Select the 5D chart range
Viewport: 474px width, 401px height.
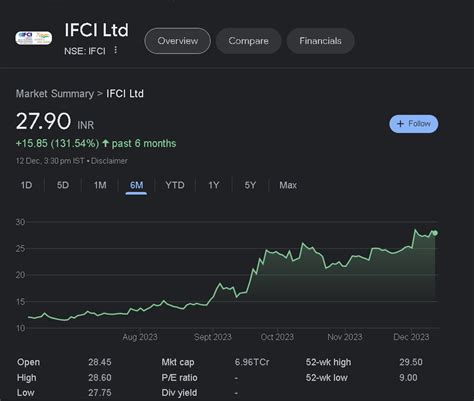63,185
